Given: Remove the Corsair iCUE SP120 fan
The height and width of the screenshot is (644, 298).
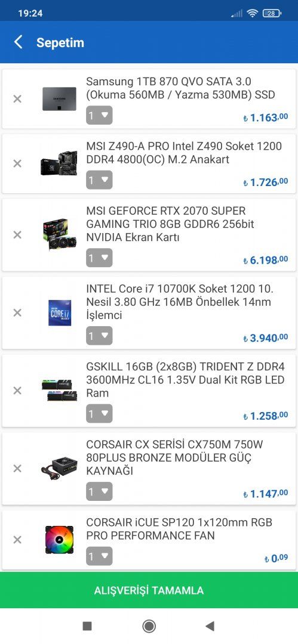Looking at the screenshot, I should click(x=17, y=540).
